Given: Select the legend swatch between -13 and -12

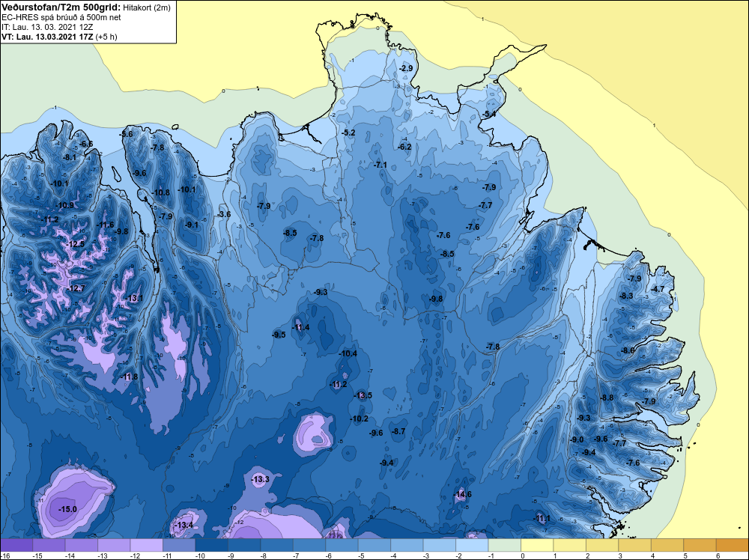Looking at the screenshot, I should (x=114, y=545).
